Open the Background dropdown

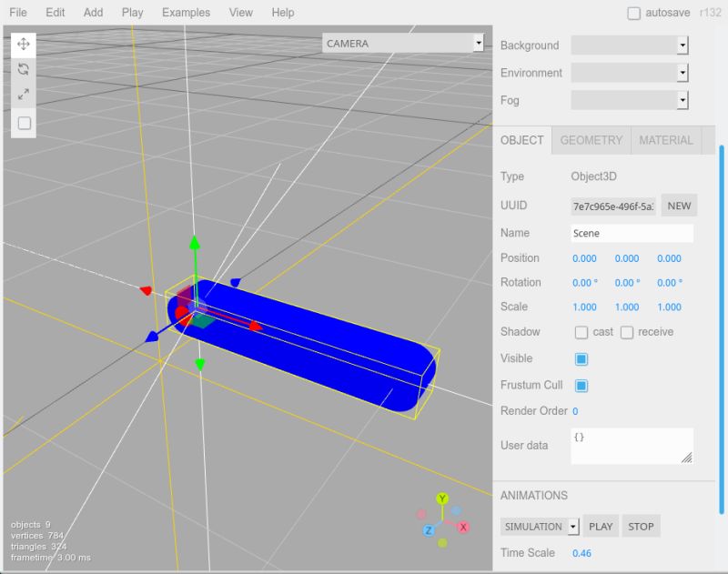point(630,45)
